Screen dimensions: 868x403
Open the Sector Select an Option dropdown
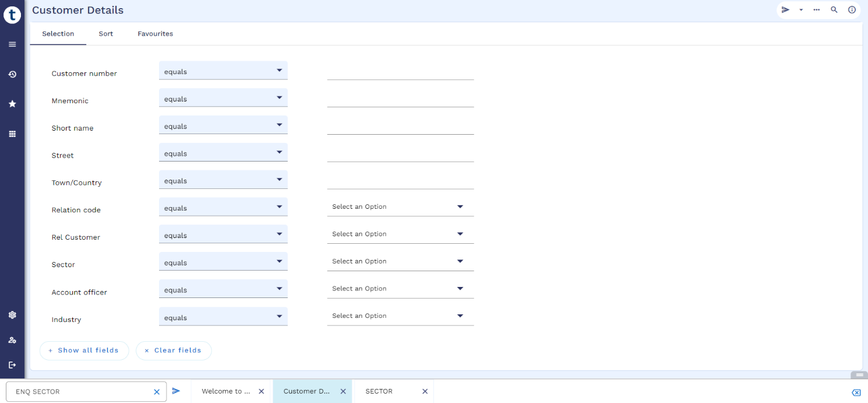click(x=400, y=262)
